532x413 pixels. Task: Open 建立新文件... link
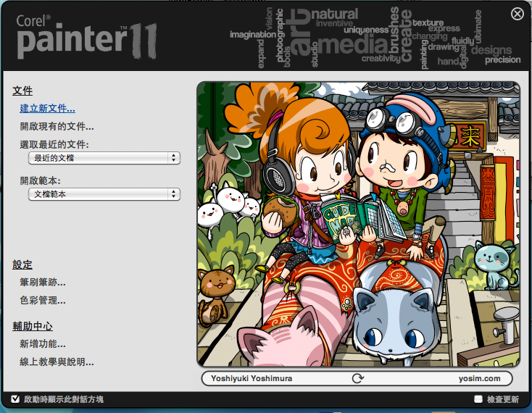(48, 109)
